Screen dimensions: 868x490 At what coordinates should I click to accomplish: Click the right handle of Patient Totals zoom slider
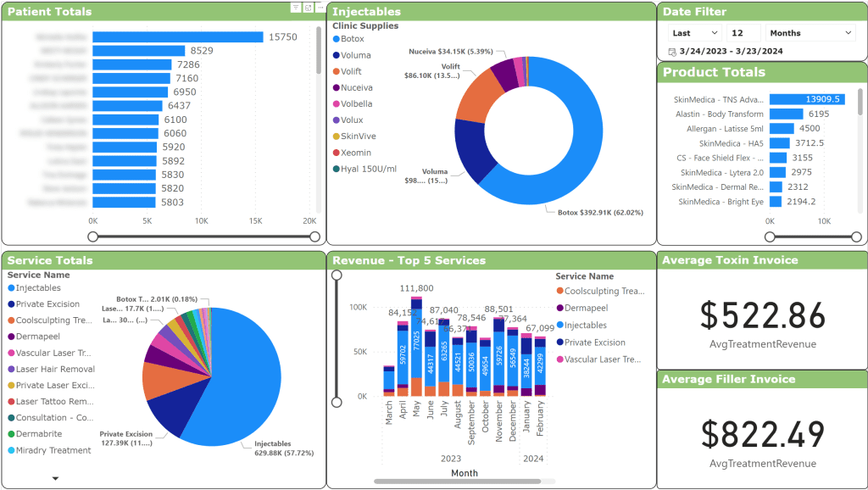pyautogui.click(x=314, y=237)
